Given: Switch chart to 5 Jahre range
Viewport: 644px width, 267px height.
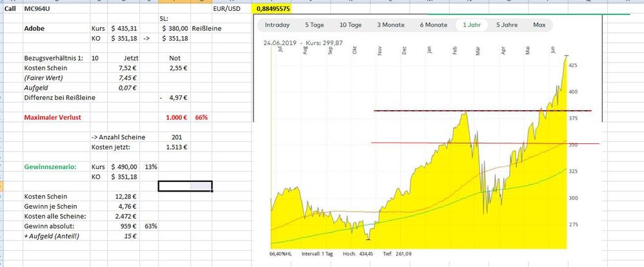Looking at the screenshot, I should (507, 25).
